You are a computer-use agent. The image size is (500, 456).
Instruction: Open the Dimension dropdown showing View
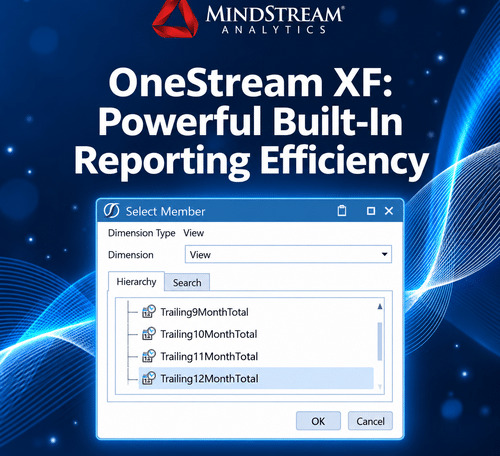[288, 254]
